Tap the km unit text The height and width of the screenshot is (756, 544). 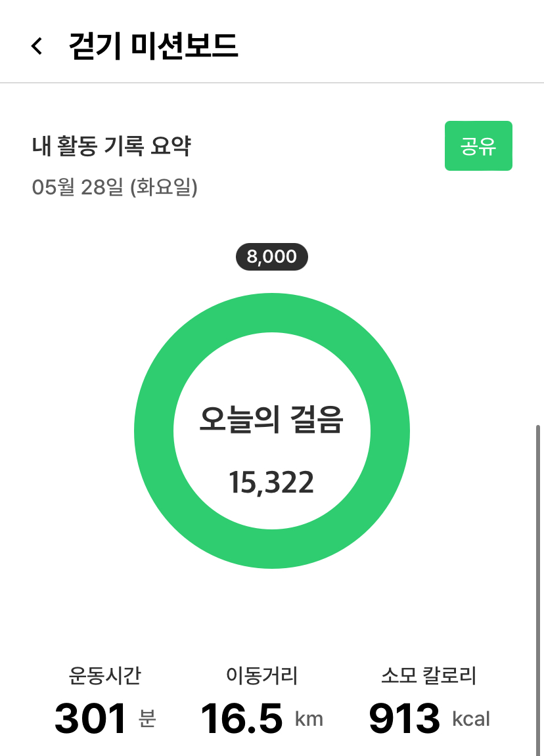tap(309, 719)
